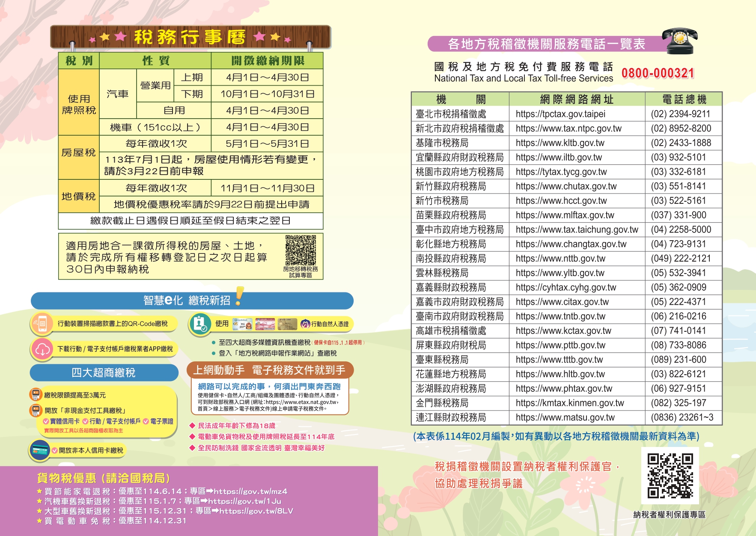Click the checkmark before 實體信用卡

pos(46,422)
